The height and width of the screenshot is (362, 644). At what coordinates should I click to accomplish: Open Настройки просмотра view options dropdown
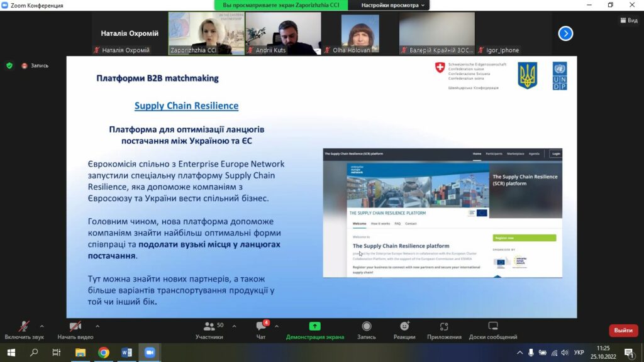click(392, 5)
